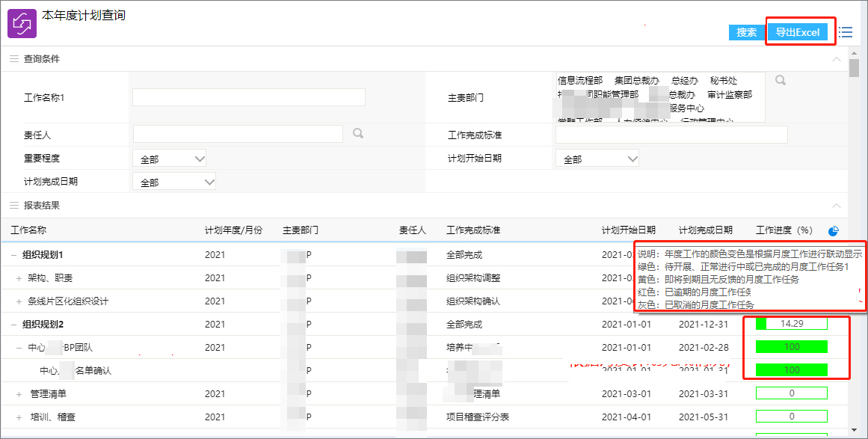
Task: Open the magnifier lookup beside 责任人 field
Action: [x=357, y=133]
